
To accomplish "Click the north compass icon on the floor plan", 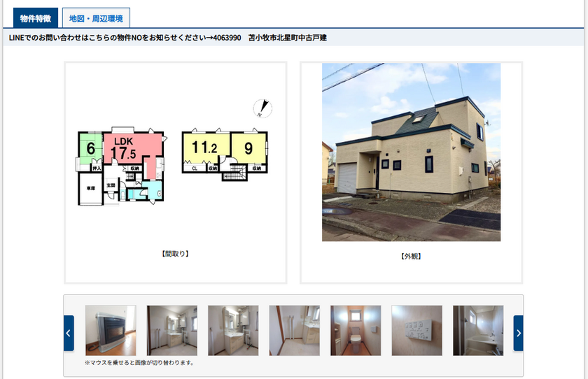I will (262, 108).
